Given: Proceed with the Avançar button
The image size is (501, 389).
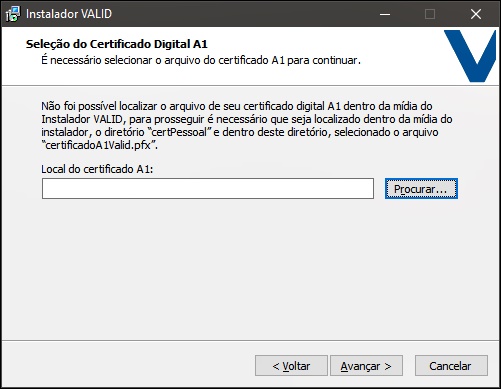Looking at the screenshot, I should click(366, 366).
